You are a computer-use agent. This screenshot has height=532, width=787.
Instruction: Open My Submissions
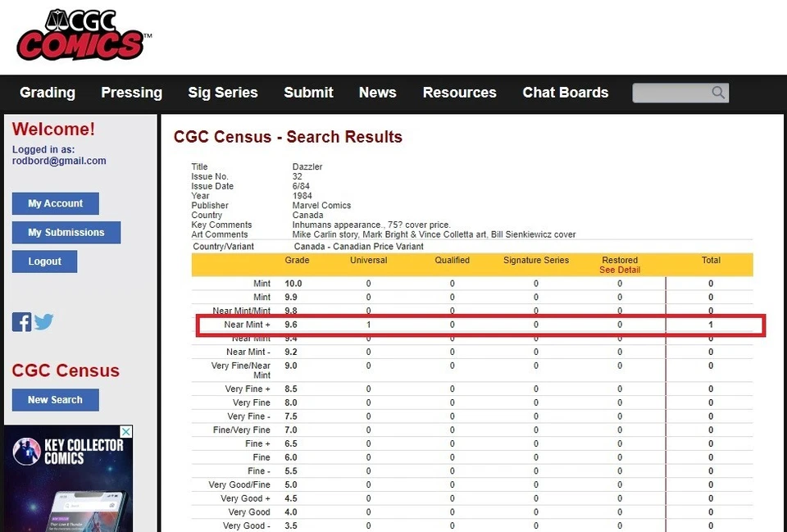pos(66,232)
